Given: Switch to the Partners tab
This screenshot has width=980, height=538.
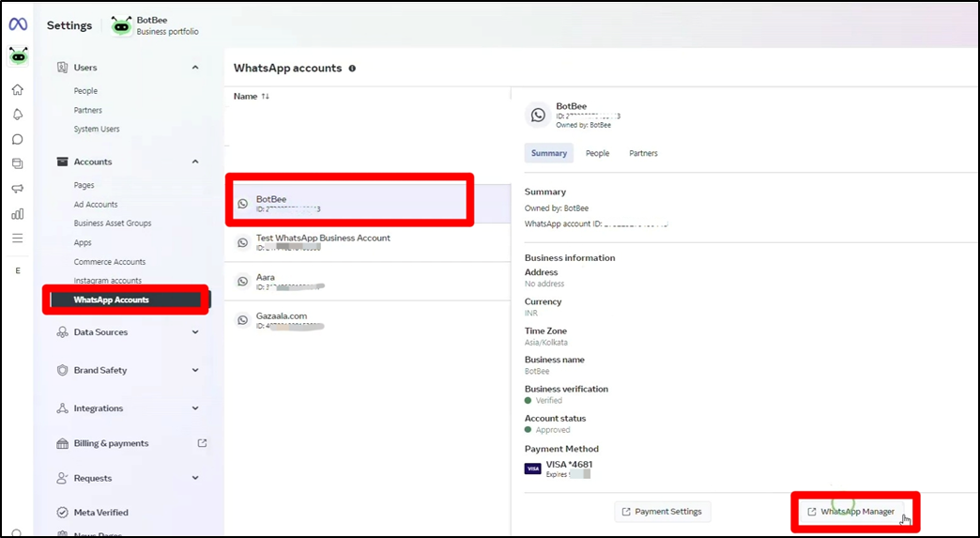Looking at the screenshot, I should click(643, 153).
